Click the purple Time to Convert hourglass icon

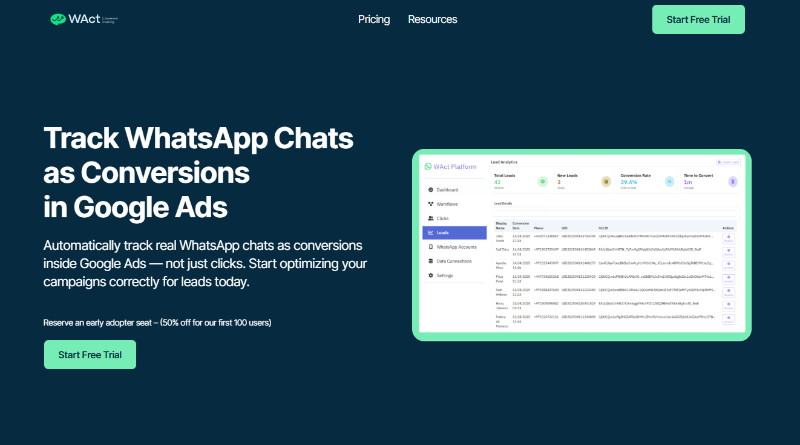pyautogui.click(x=731, y=181)
